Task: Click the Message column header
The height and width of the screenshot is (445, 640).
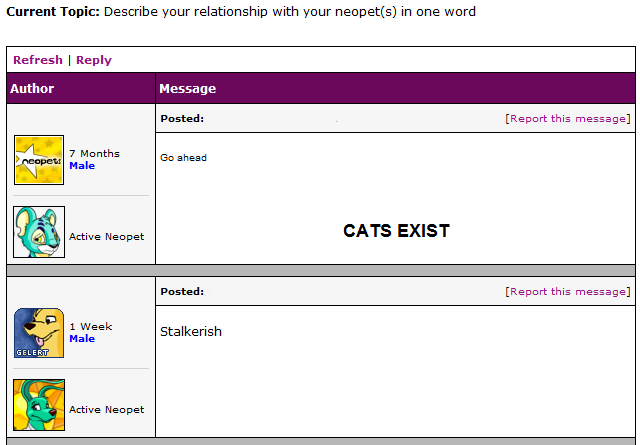Action: pyautogui.click(x=188, y=88)
